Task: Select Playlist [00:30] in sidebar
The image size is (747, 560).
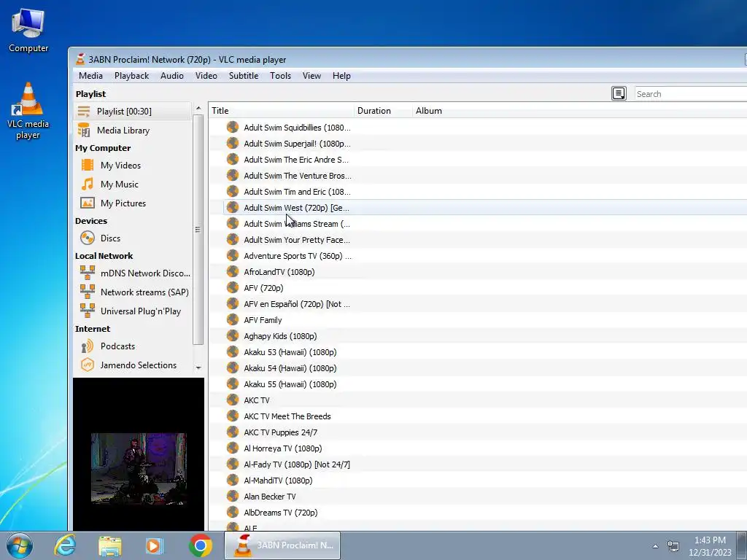Action: point(133,112)
